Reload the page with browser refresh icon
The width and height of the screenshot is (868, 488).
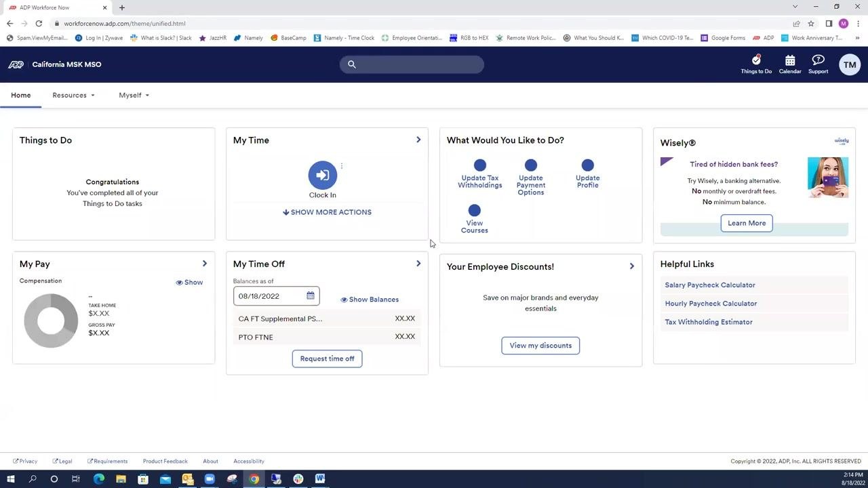pos(39,24)
